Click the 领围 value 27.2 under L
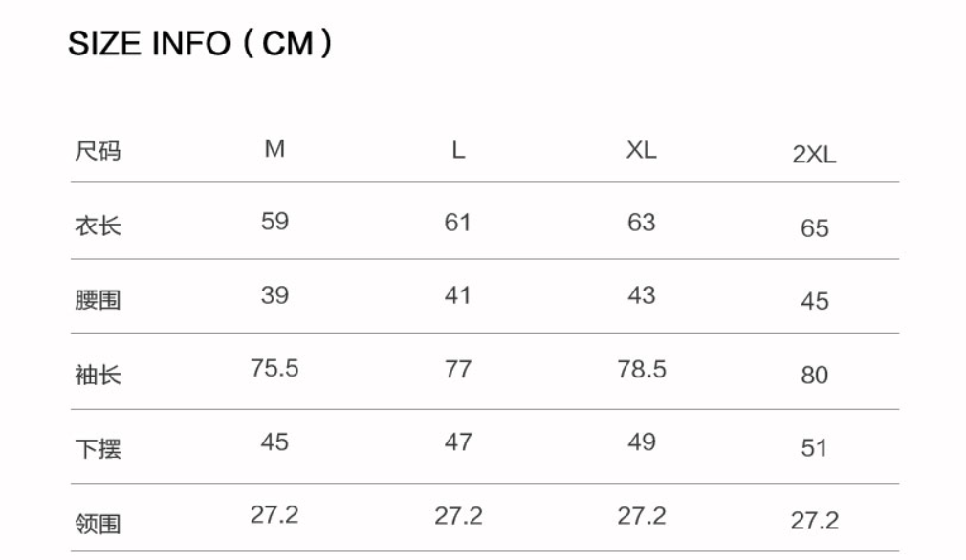 [x=458, y=516]
